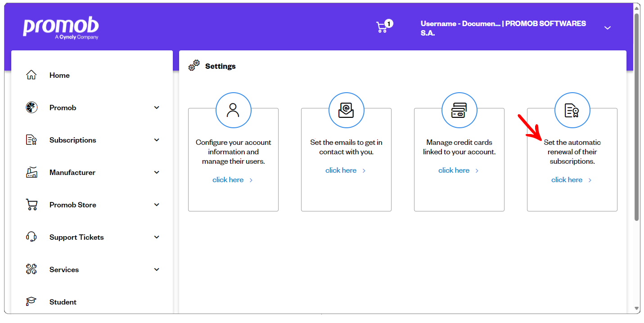Screen dimensions: 644x323
Task: Click the Home house icon in sidebar
Action: pos(31,75)
